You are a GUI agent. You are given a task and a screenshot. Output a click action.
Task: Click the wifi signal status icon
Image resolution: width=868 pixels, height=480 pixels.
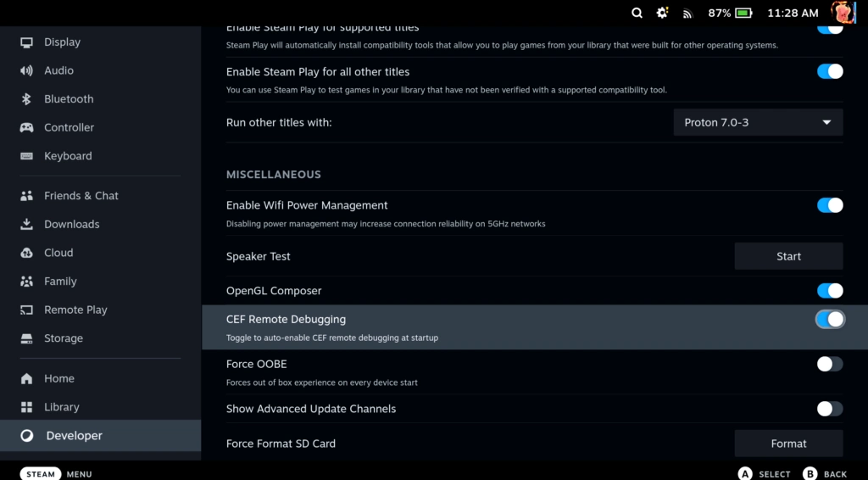click(687, 14)
